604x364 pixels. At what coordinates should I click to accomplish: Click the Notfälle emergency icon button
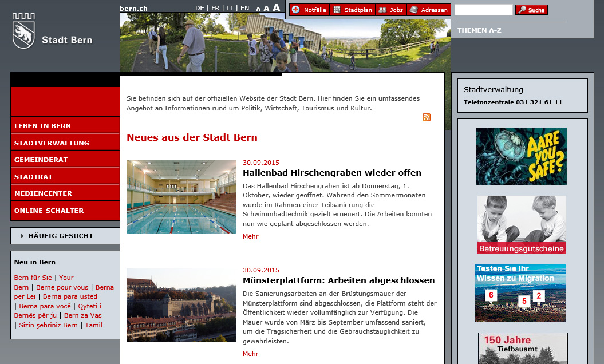(x=309, y=10)
